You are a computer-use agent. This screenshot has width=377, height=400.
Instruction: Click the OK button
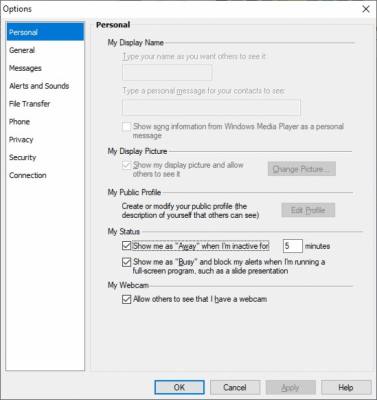(180, 387)
